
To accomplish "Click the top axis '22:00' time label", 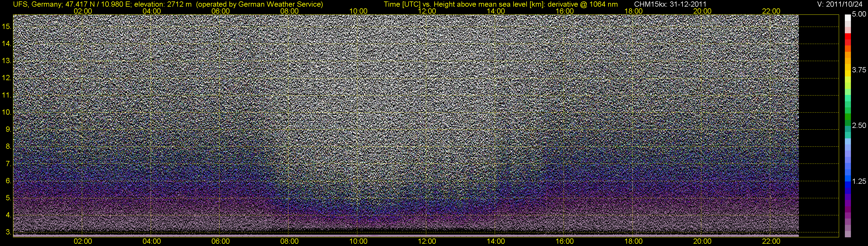I will click(771, 11).
